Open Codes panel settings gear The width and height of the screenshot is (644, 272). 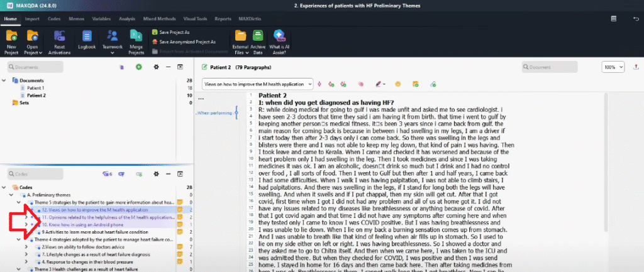(156, 174)
